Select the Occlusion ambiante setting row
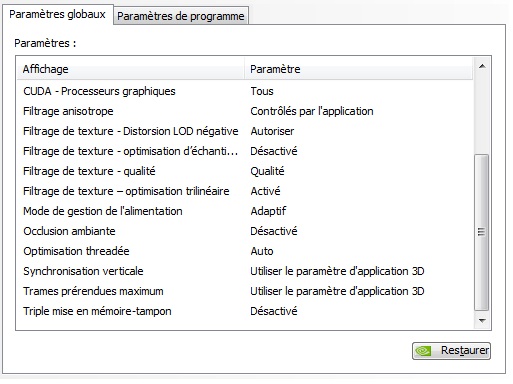This screenshot has width=513, height=384. click(x=245, y=231)
